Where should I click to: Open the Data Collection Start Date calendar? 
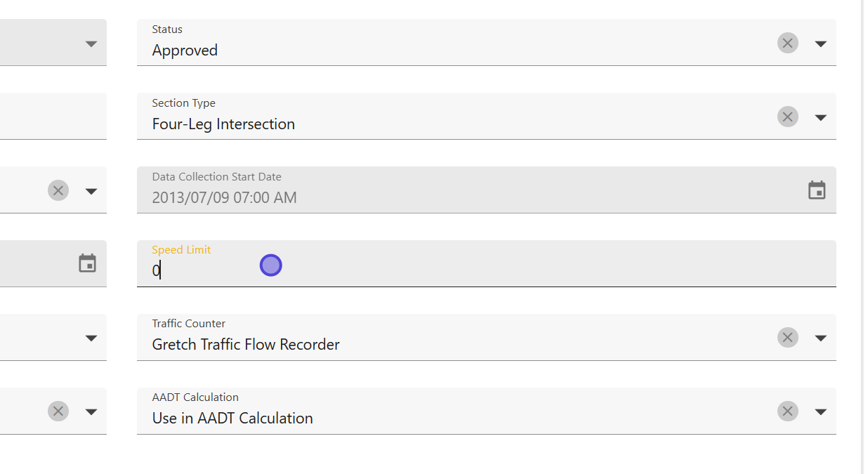tap(817, 190)
